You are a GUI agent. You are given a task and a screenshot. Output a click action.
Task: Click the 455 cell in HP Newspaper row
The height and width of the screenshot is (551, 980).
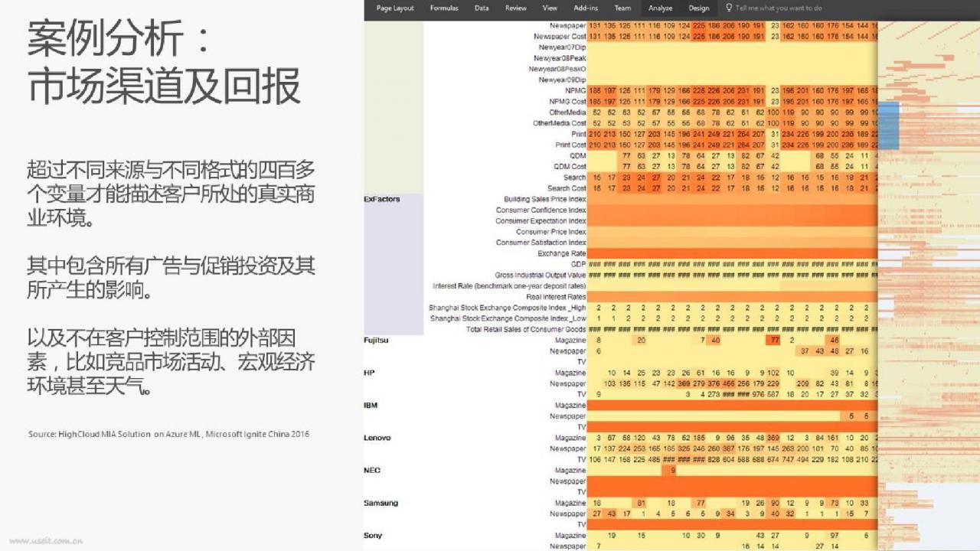coord(730,383)
